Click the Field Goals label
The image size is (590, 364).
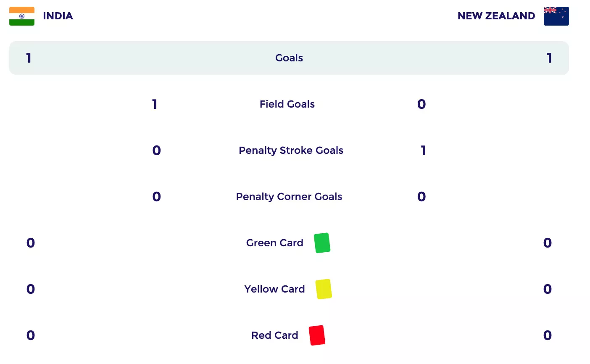point(287,104)
